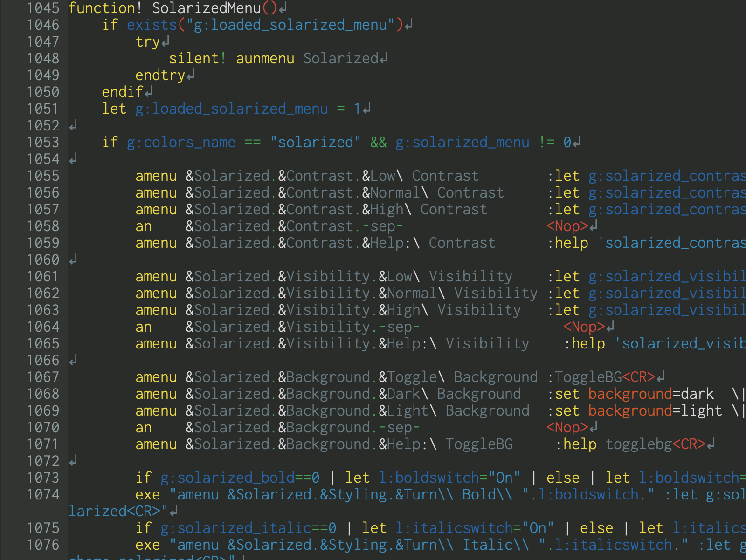Click <Nop> on line 1058
The height and width of the screenshot is (560, 746).
click(x=567, y=226)
